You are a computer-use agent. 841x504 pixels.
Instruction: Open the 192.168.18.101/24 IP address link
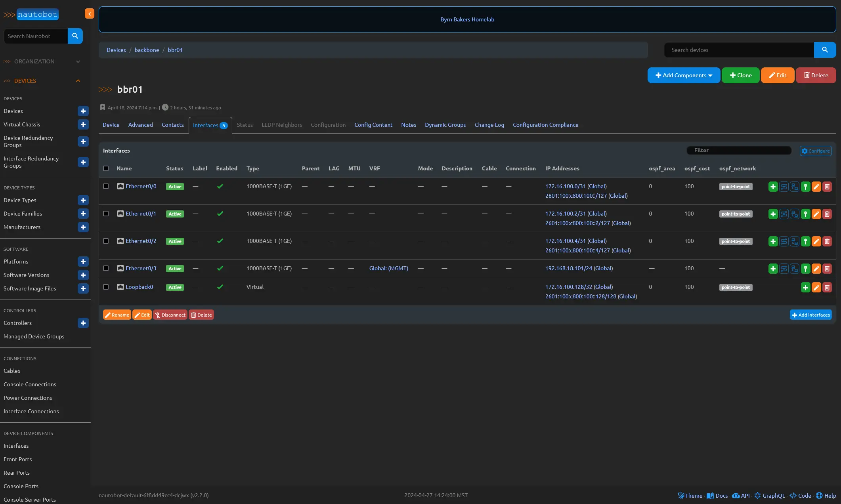click(x=568, y=268)
